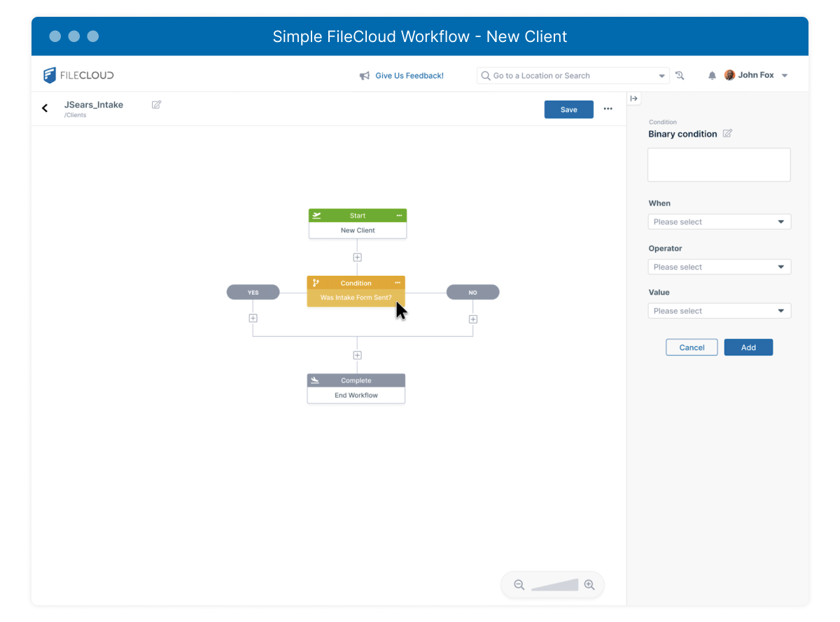Image resolution: width=840 pixels, height=622 pixels.
Task: Open the more options menu beside Save
Action: point(608,109)
